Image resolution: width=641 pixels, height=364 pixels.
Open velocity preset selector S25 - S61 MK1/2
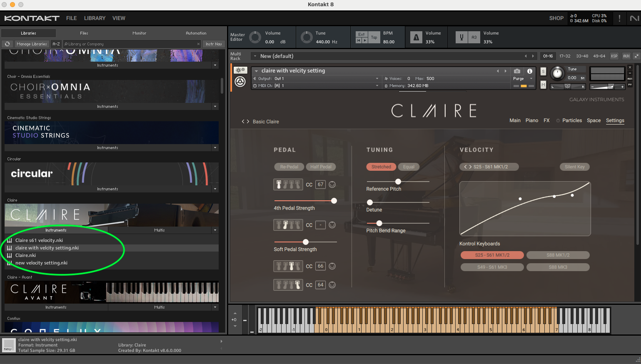coord(489,167)
